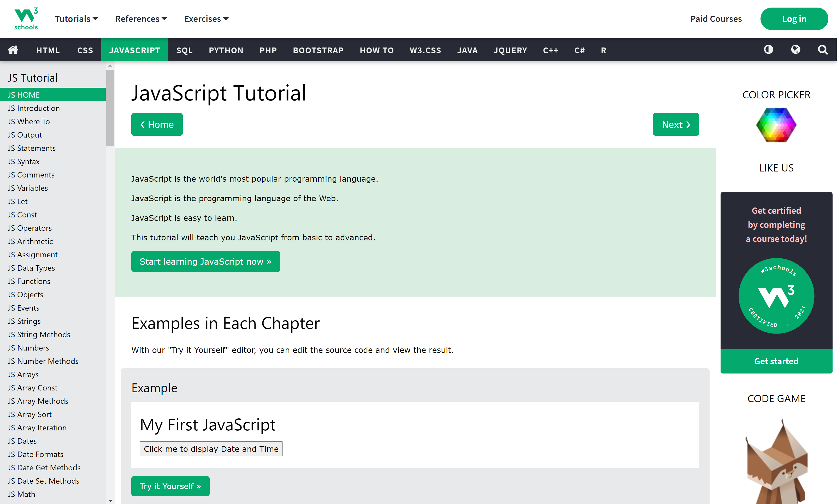Open the hexagonal color picker image
Viewport: 837px width, 504px height.
tap(776, 125)
